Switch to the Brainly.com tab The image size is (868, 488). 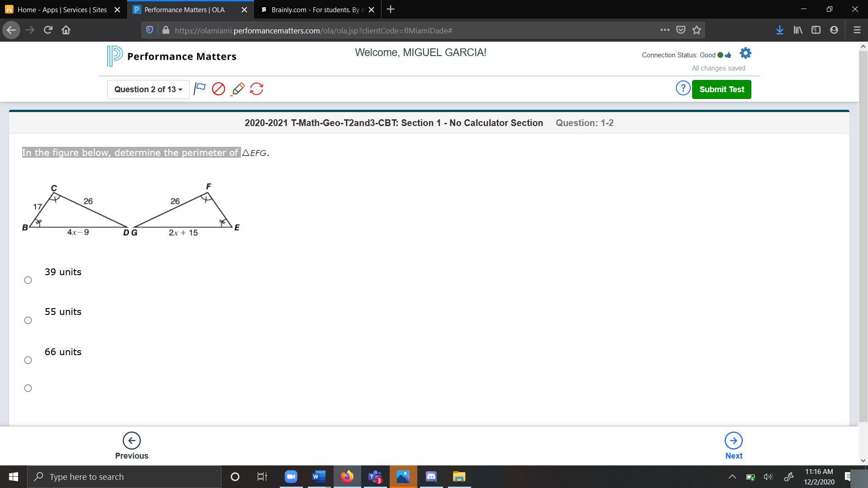[316, 9]
